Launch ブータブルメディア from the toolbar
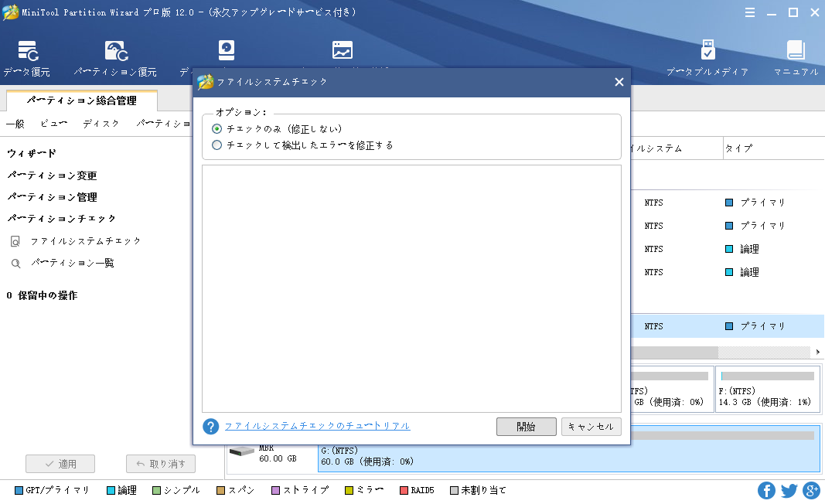The height and width of the screenshot is (504, 825). click(x=707, y=56)
